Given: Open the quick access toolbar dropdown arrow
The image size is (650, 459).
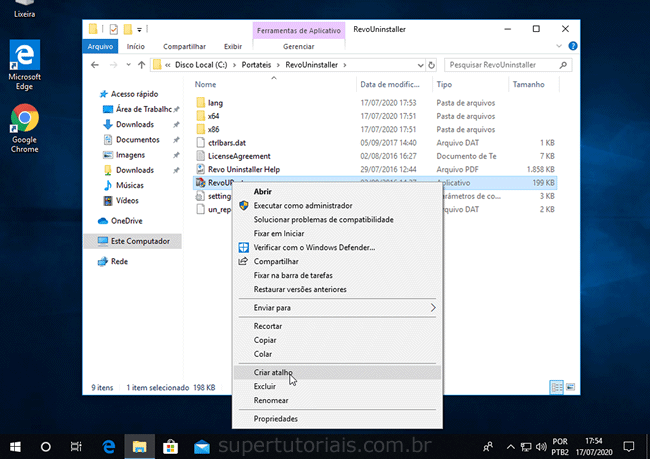Looking at the screenshot, I should pyautogui.click(x=139, y=29).
